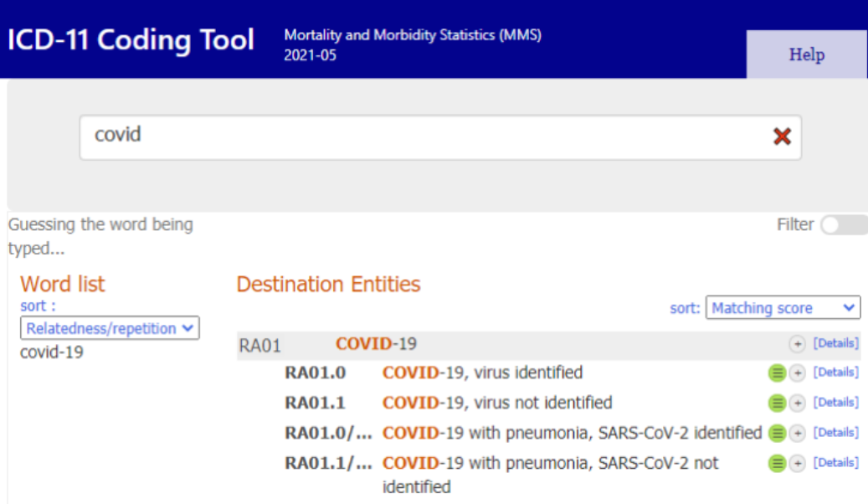Select RA01.0 COVID-19, virus identified entity

482,373
